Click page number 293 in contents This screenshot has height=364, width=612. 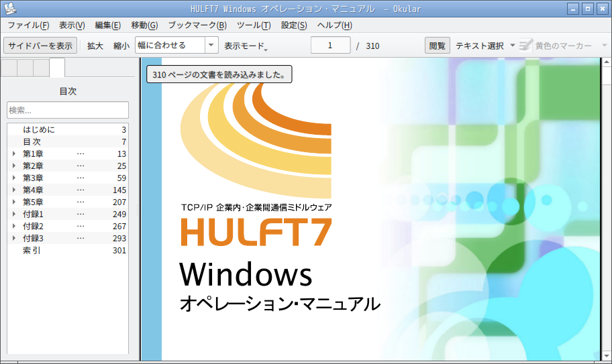[119, 239]
